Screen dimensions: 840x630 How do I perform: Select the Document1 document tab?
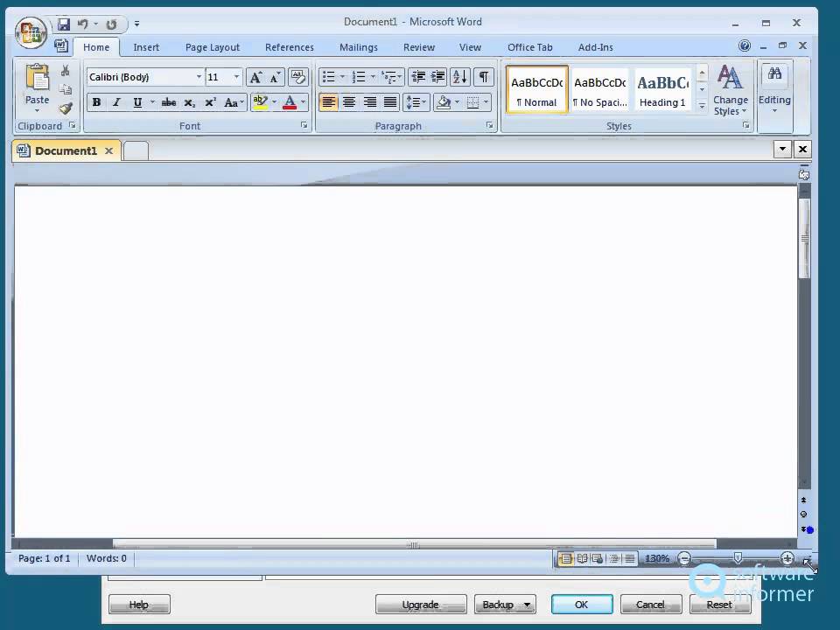[66, 151]
